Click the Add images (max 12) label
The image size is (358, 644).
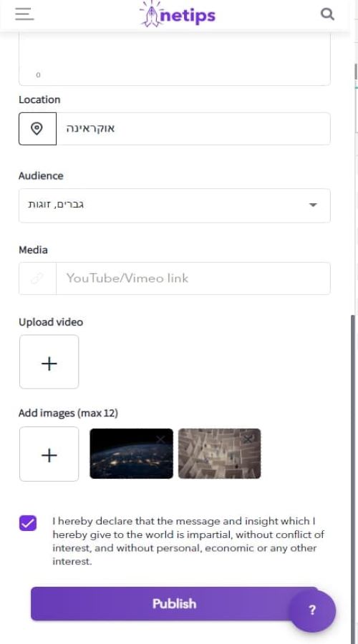pos(68,413)
